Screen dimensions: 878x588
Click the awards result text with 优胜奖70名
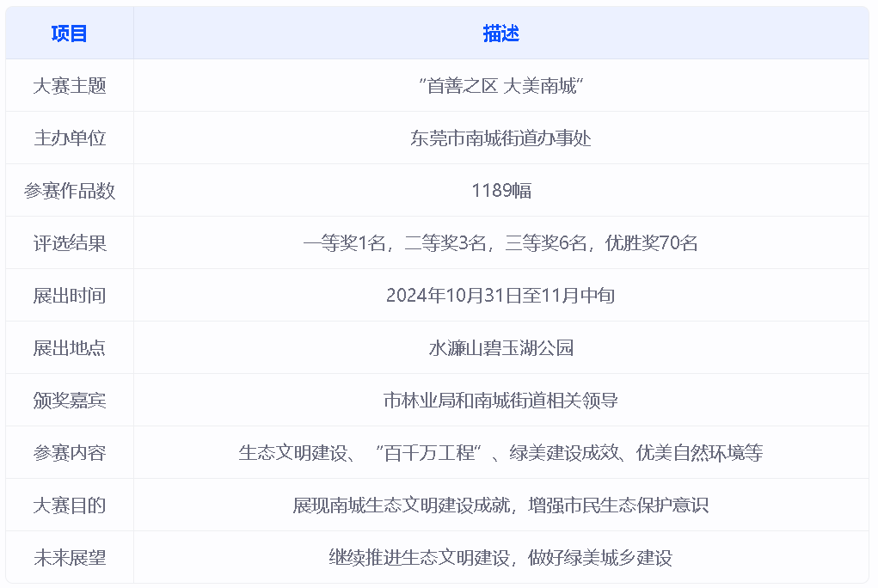pos(500,243)
